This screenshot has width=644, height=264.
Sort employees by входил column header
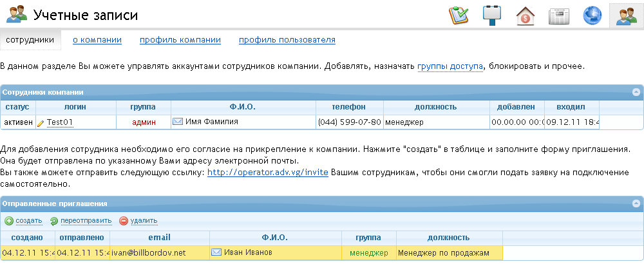pos(571,107)
